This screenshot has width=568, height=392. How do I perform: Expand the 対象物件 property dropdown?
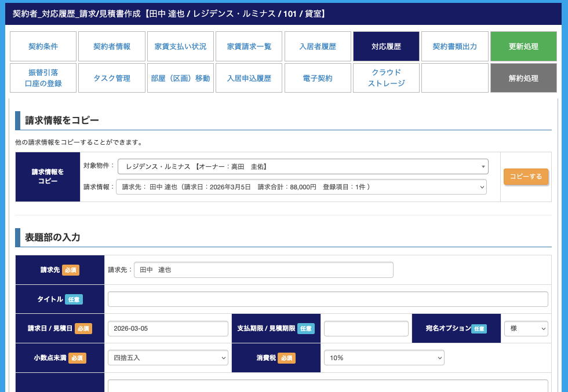click(303, 167)
